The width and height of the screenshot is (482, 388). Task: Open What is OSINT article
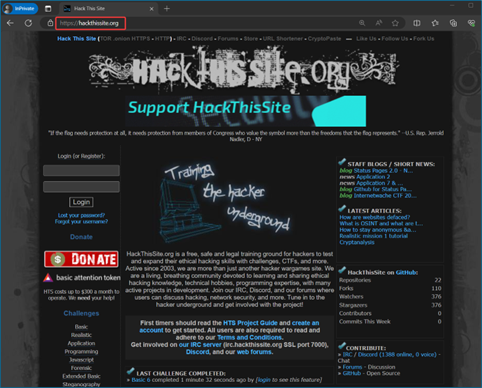[x=381, y=224]
